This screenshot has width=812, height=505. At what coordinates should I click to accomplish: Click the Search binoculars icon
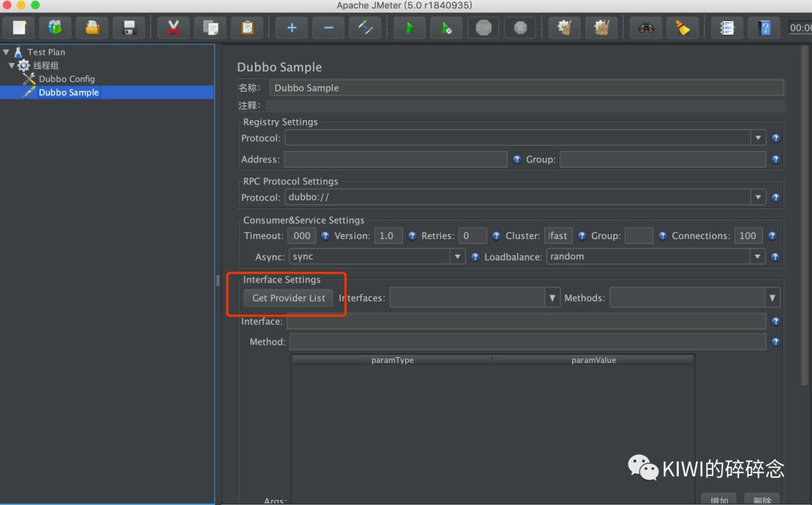tap(646, 27)
